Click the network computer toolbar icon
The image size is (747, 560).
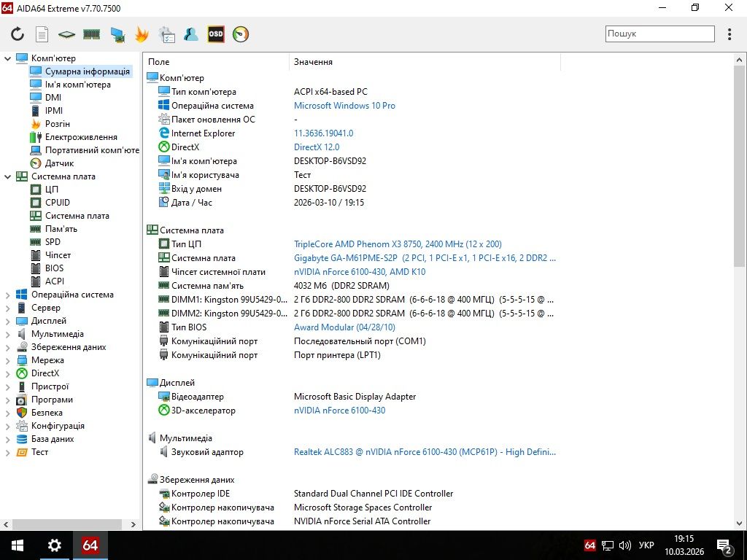117,34
